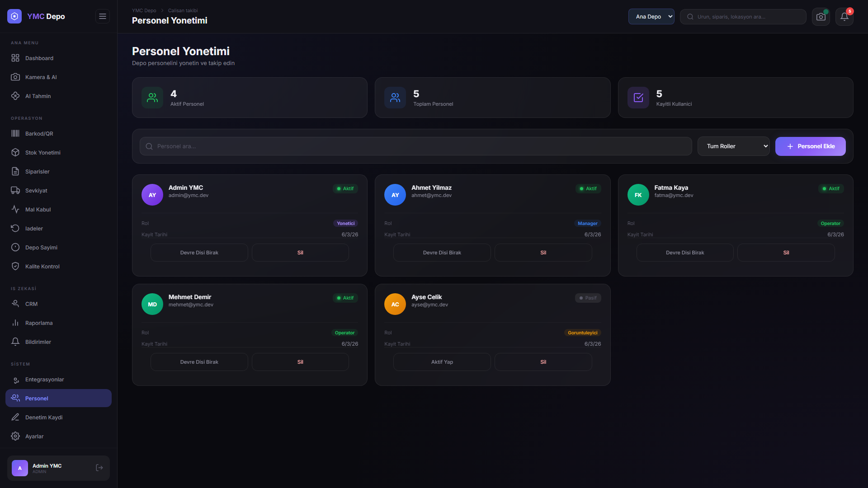Click the logout icon next to Admin YMC
This screenshot has height=488, width=868.
coord(99,468)
